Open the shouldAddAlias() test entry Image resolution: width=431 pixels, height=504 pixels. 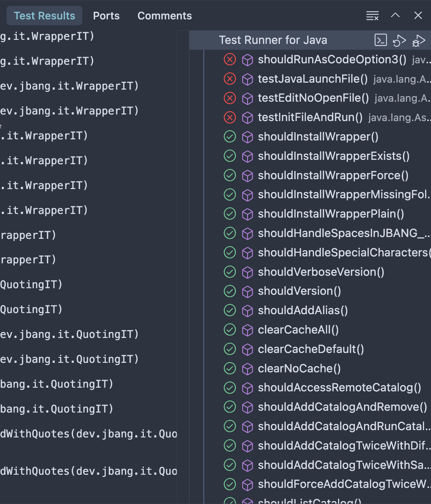click(x=303, y=311)
